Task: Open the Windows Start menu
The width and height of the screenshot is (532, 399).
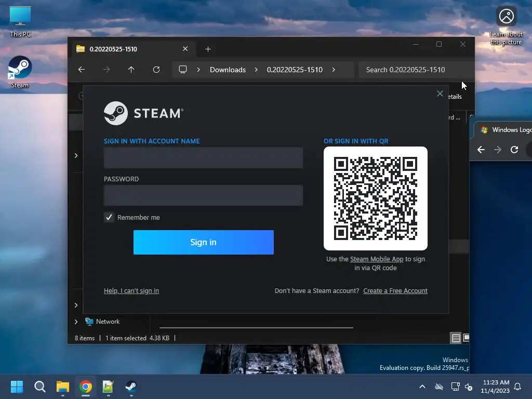Action: [x=17, y=387]
